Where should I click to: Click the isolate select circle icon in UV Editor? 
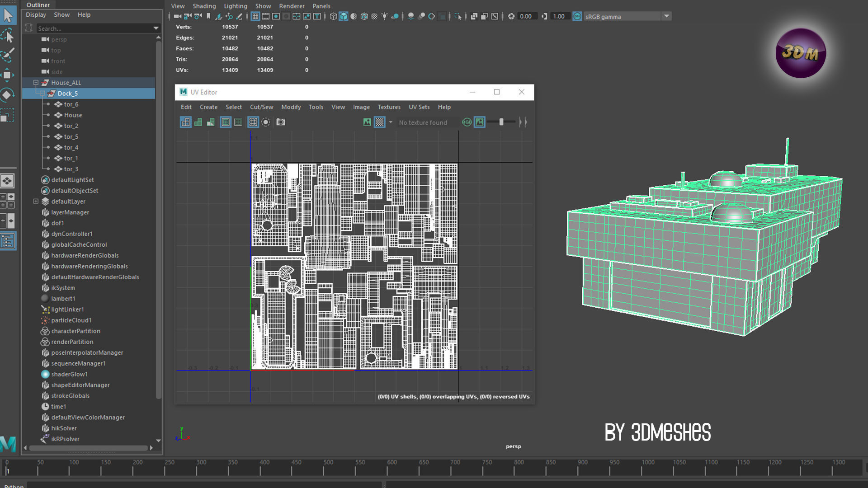click(266, 122)
